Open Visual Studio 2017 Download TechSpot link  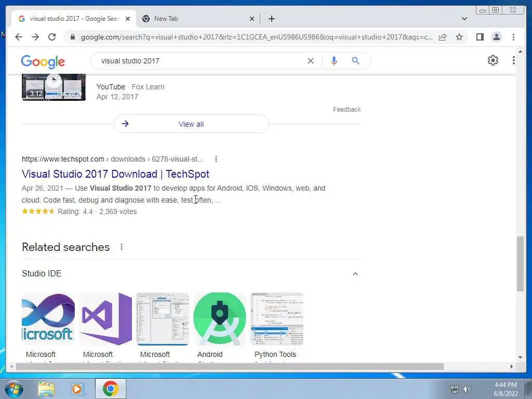(115, 174)
